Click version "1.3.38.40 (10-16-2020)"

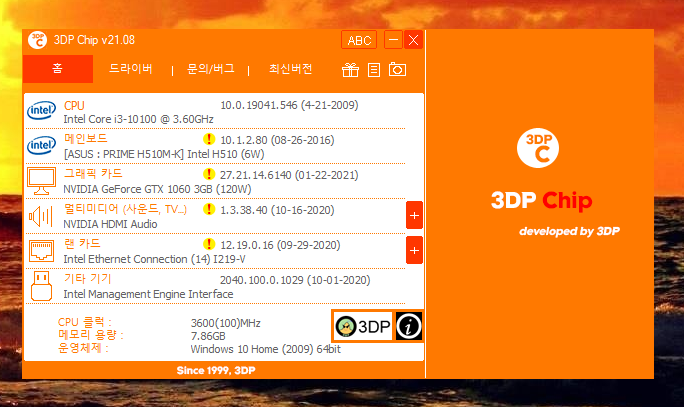(x=277, y=210)
